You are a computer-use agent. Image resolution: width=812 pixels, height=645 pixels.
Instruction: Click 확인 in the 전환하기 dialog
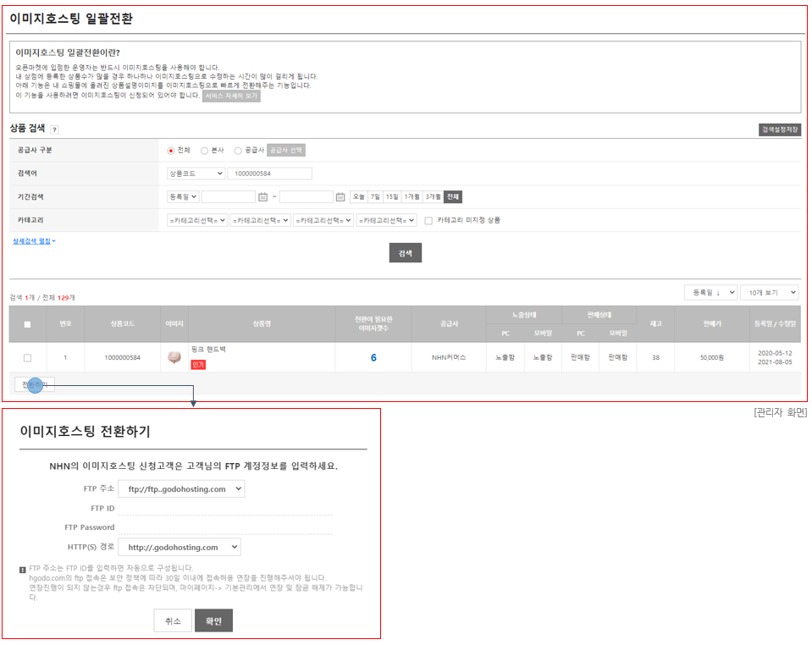[x=213, y=620]
